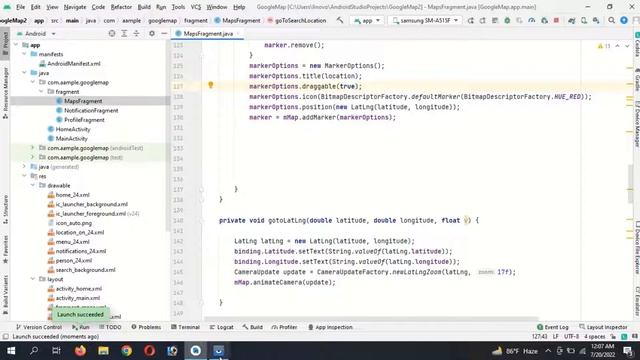Screen dimensions: 640x360
Task: Click the Make Project hammer icon
Action: pyautogui.click(x=340, y=20)
